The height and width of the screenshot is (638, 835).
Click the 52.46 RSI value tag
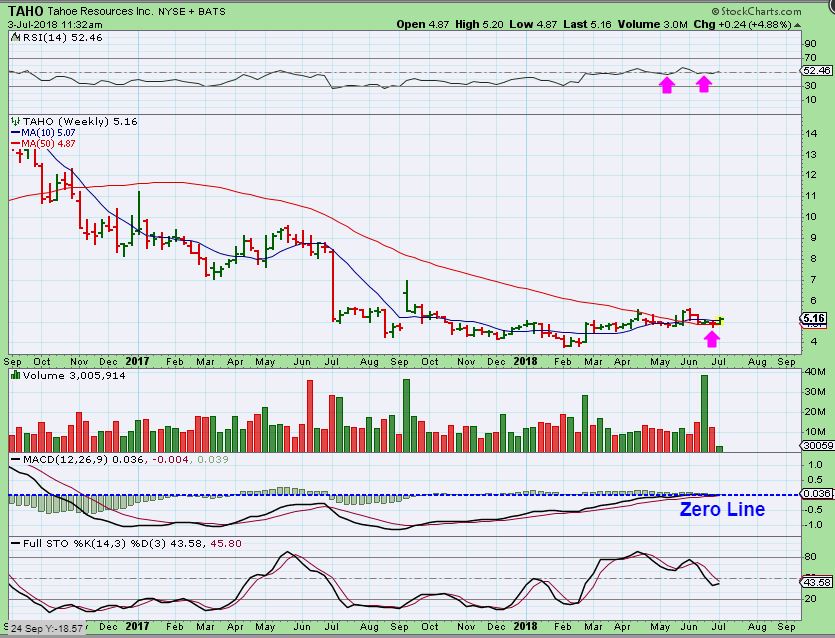[x=817, y=70]
